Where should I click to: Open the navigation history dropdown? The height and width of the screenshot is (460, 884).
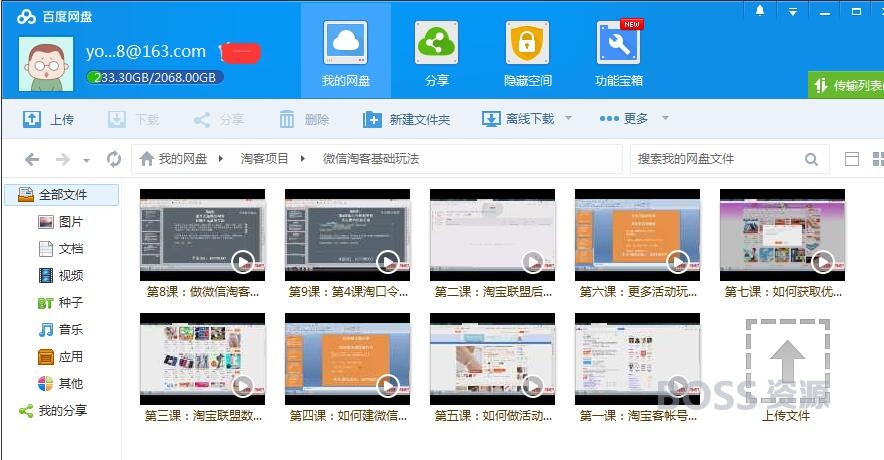click(x=86, y=161)
